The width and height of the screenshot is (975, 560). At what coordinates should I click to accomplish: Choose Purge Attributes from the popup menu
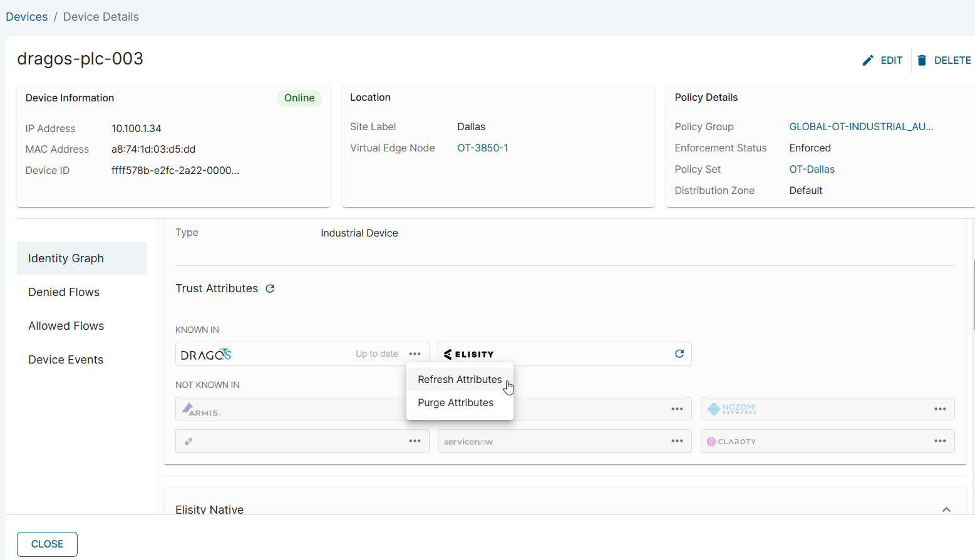click(455, 402)
